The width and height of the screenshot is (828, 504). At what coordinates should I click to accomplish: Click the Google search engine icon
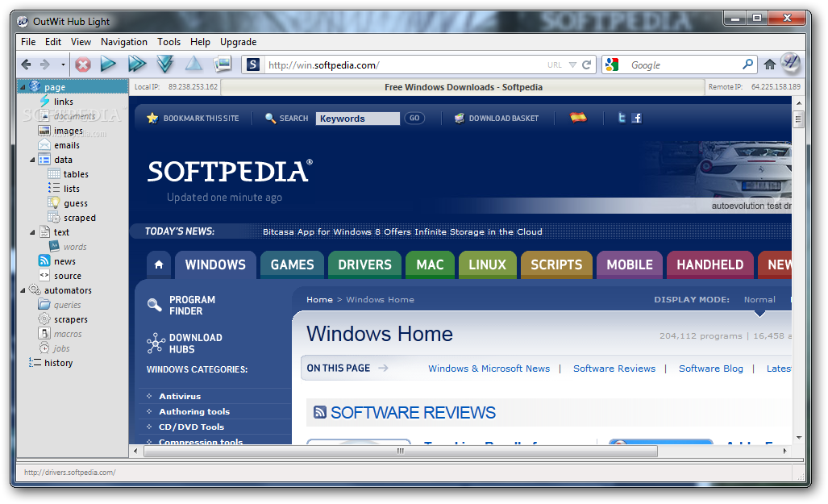pyautogui.click(x=612, y=65)
